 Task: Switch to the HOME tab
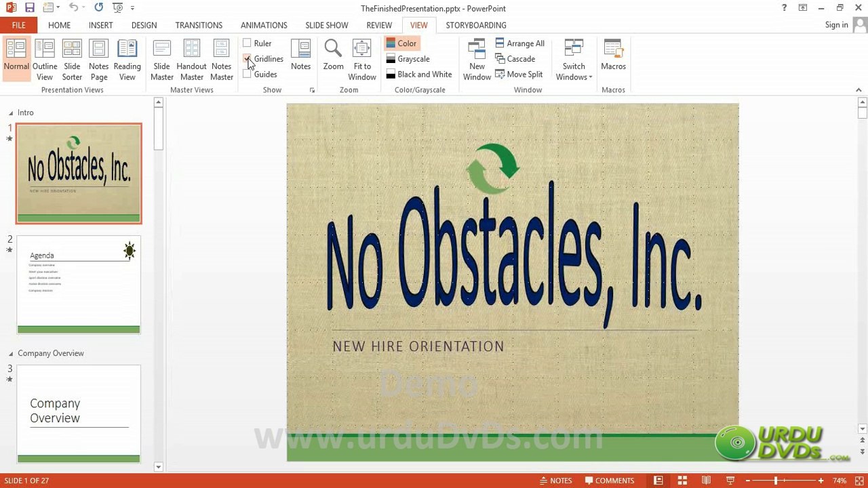tap(59, 25)
